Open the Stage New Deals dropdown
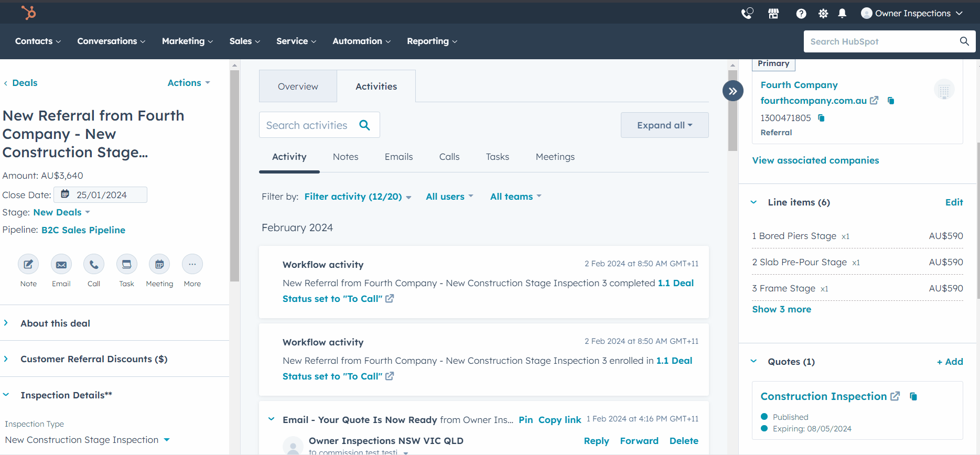This screenshot has height=455, width=980. click(x=61, y=212)
